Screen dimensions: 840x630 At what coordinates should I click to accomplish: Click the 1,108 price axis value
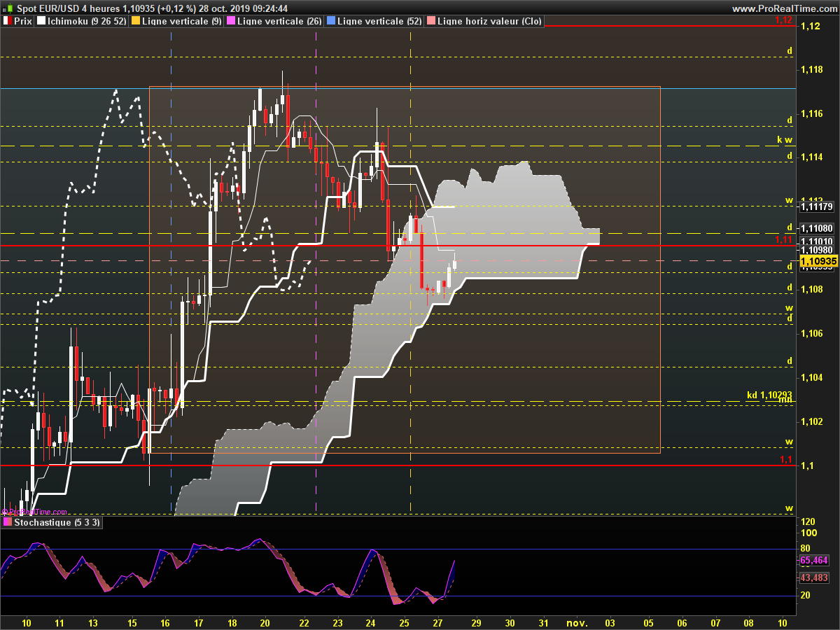pyautogui.click(x=812, y=289)
